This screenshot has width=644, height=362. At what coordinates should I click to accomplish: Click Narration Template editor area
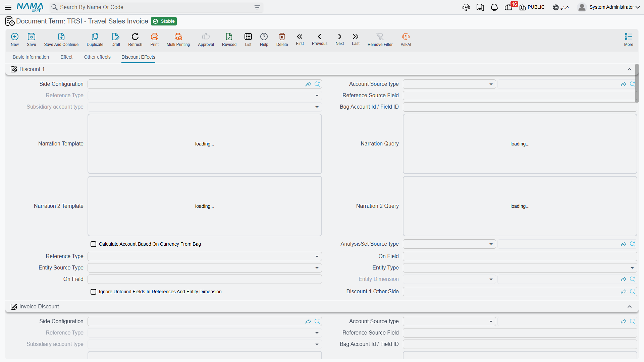205,144
